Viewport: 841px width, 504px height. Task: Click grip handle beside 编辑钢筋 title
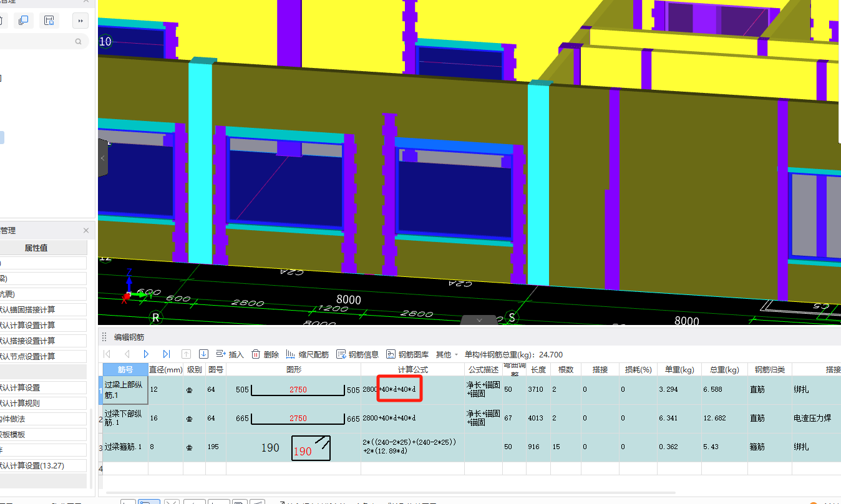coord(105,337)
